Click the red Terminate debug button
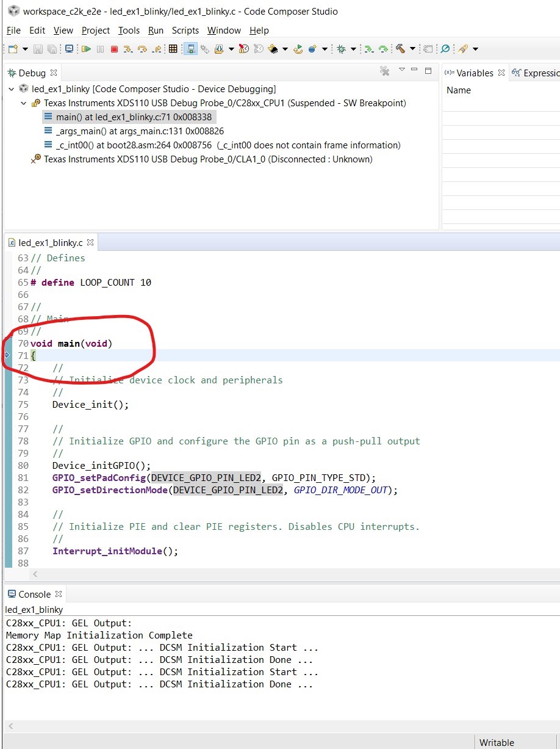This screenshot has width=560, height=749. pyautogui.click(x=114, y=49)
